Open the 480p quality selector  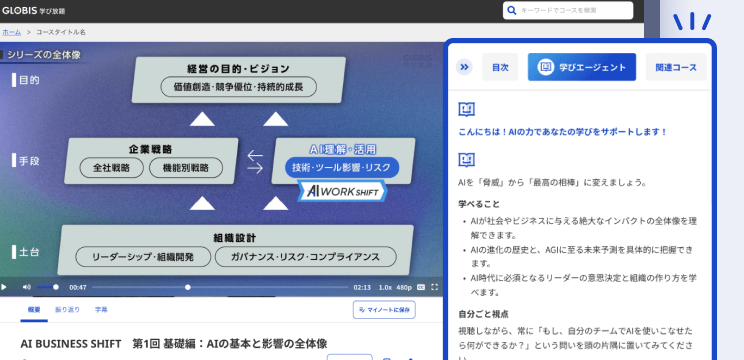point(404,287)
